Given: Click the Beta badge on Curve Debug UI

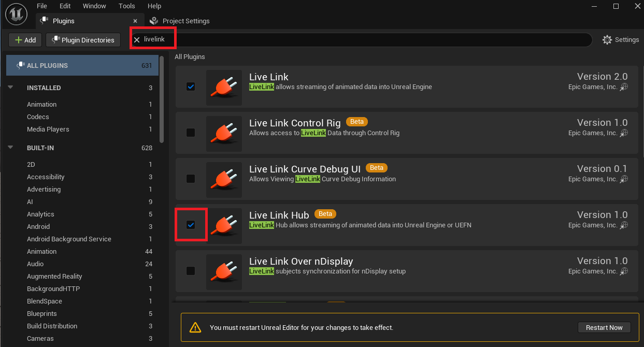Looking at the screenshot, I should 377,168.
